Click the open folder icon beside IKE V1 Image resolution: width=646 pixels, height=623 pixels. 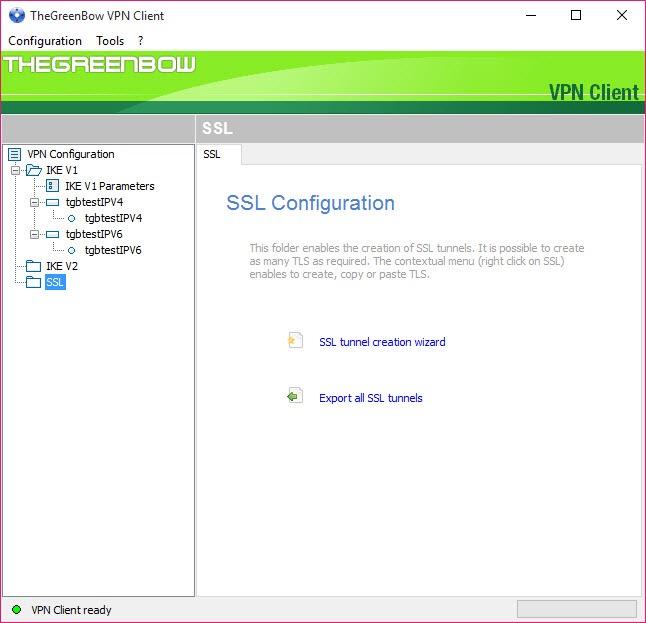[34, 170]
